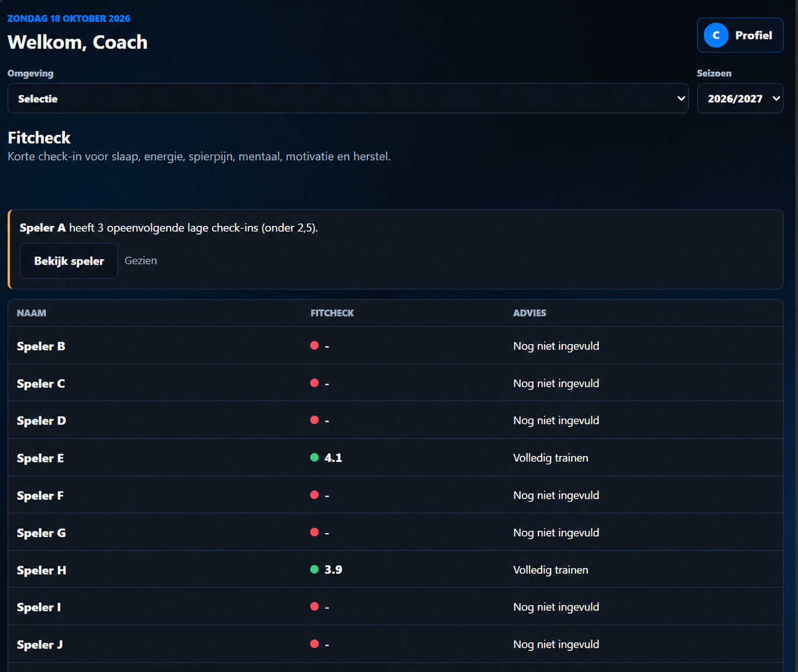
Task: Open the Omgeving Selectie dropdown
Action: tap(348, 98)
